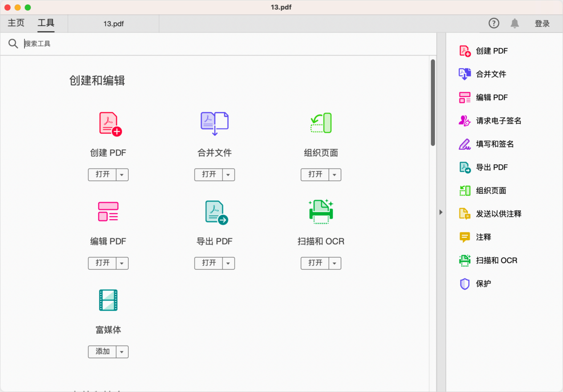Click 添加 button under 富媒体

[x=103, y=352]
